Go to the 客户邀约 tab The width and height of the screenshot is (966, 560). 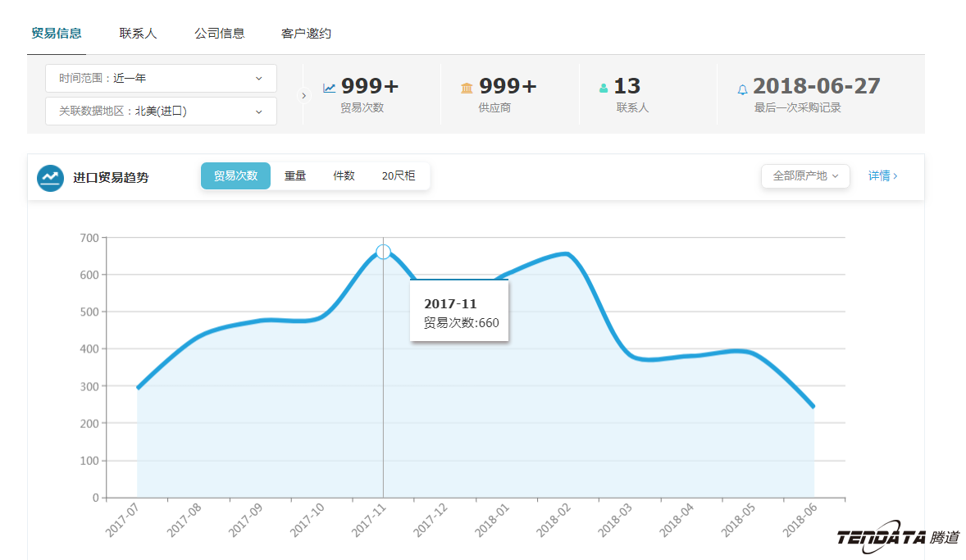click(306, 34)
